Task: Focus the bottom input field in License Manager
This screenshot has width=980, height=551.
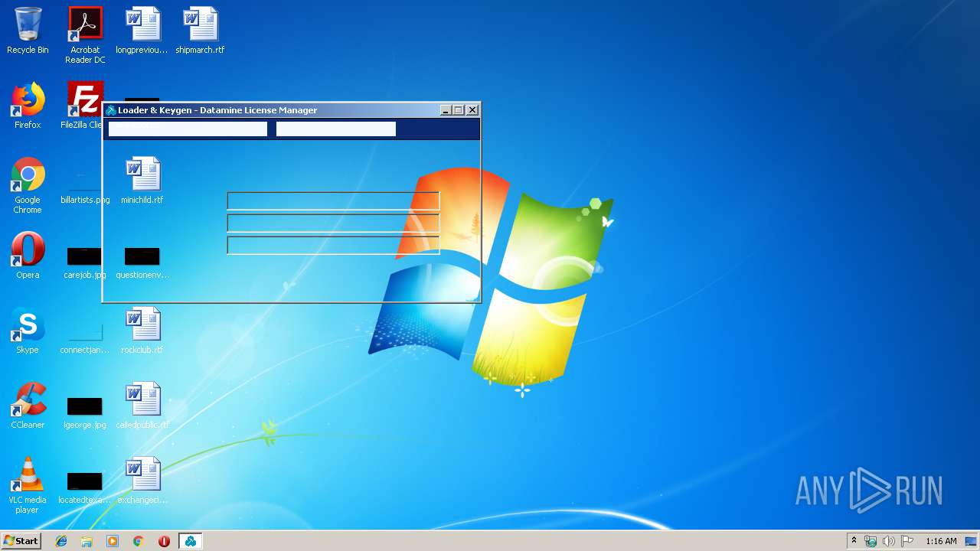Action: (333, 246)
